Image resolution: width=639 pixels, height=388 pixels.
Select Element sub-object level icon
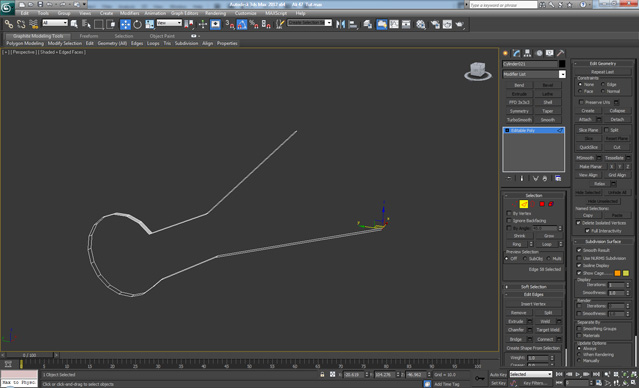pos(551,204)
